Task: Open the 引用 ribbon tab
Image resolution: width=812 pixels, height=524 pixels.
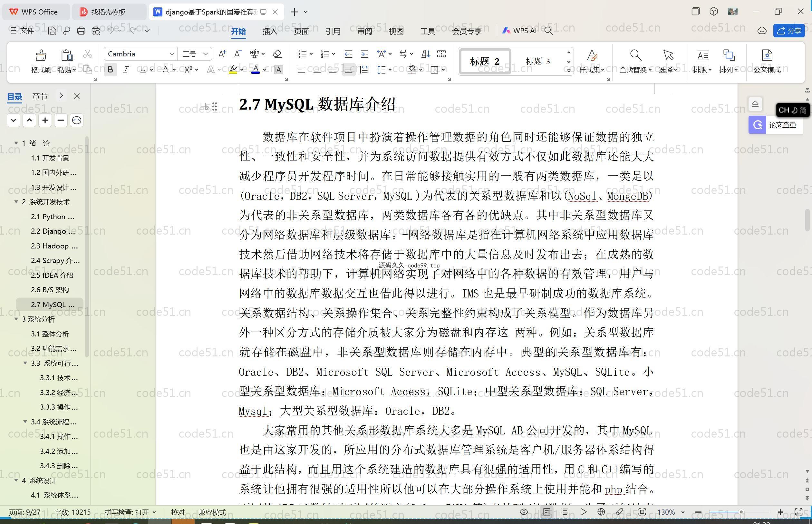Action: (333, 31)
